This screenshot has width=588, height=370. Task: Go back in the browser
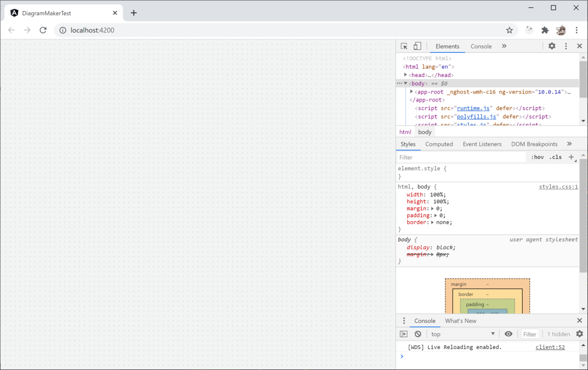point(11,30)
